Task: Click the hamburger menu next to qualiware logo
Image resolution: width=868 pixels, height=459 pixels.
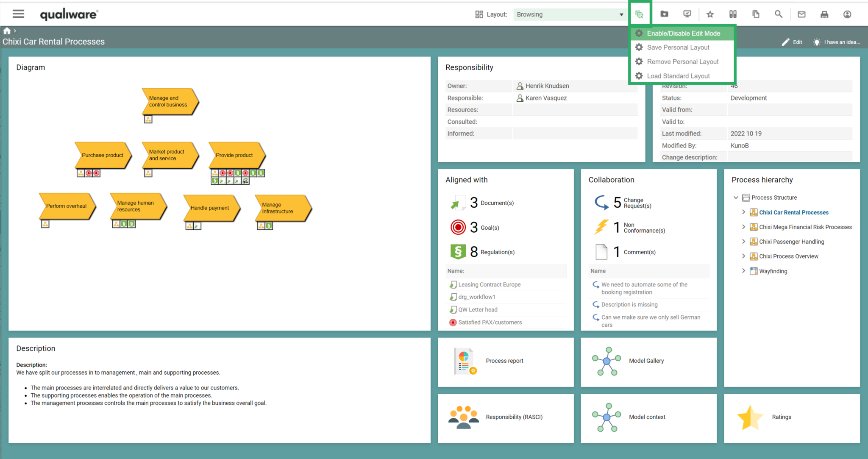Action: point(18,14)
